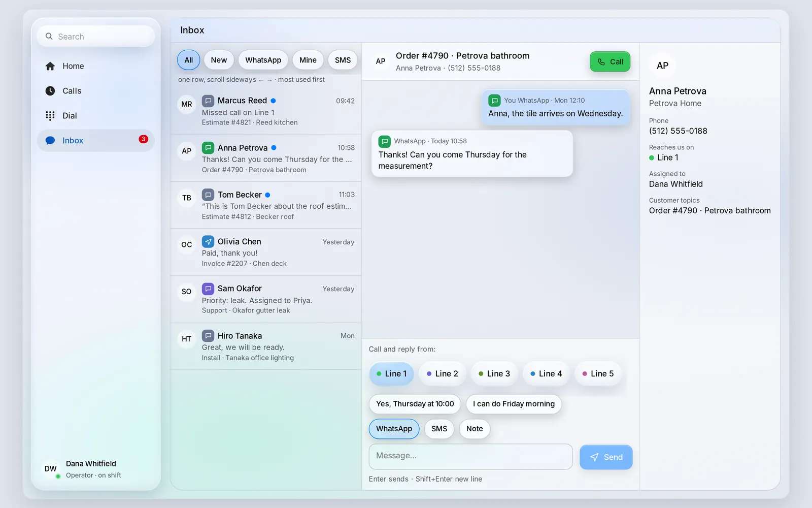Open the Hiro Tanaka conversation
Image resolution: width=812 pixels, height=508 pixels.
(x=266, y=346)
